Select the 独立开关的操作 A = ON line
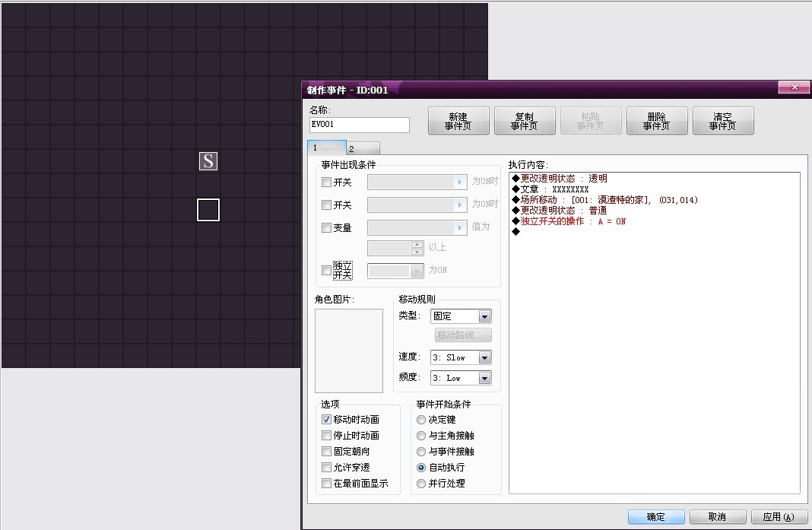This screenshot has width=812, height=530. [x=569, y=221]
